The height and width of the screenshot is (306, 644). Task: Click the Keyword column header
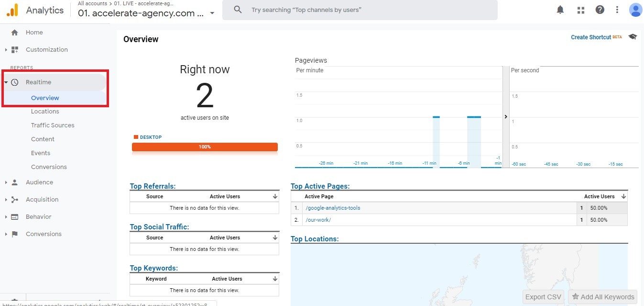coord(156,279)
